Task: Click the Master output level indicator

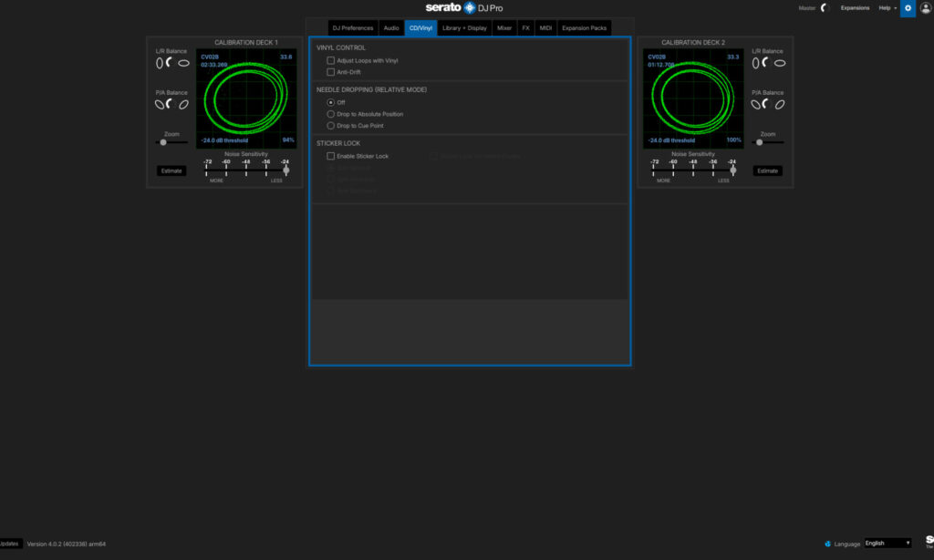Action: pos(824,7)
